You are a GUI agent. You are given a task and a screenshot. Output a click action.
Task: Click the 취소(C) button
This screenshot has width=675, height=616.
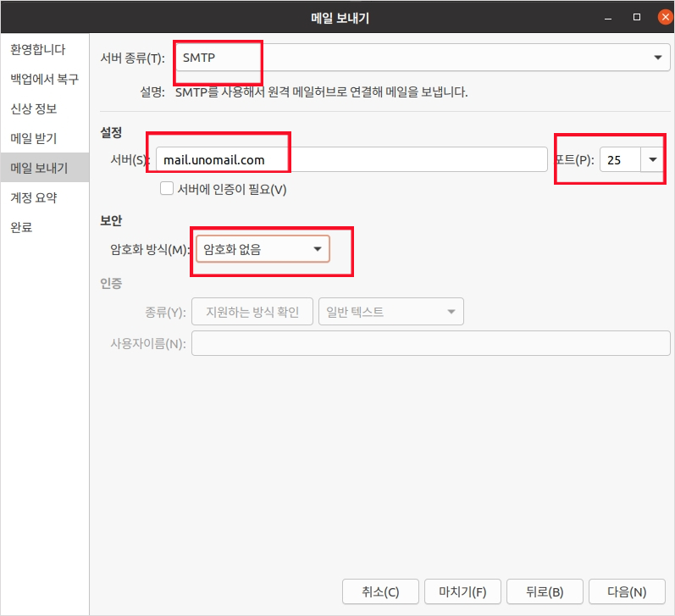pos(380,592)
